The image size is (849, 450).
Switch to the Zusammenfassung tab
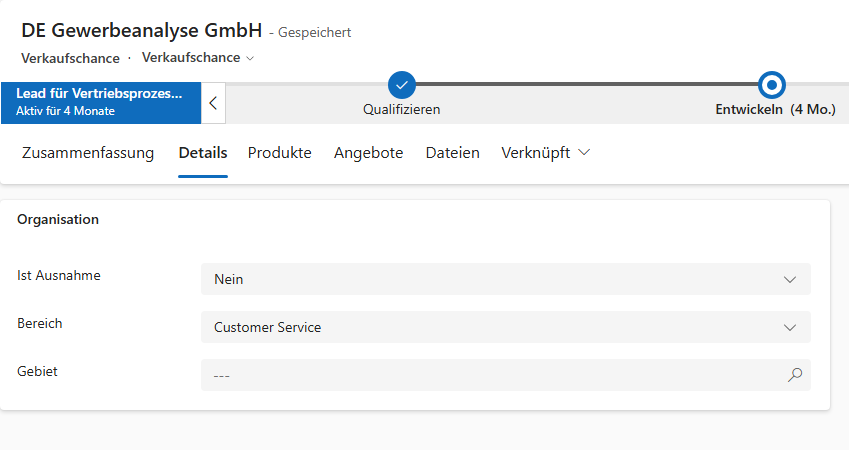[x=88, y=153]
